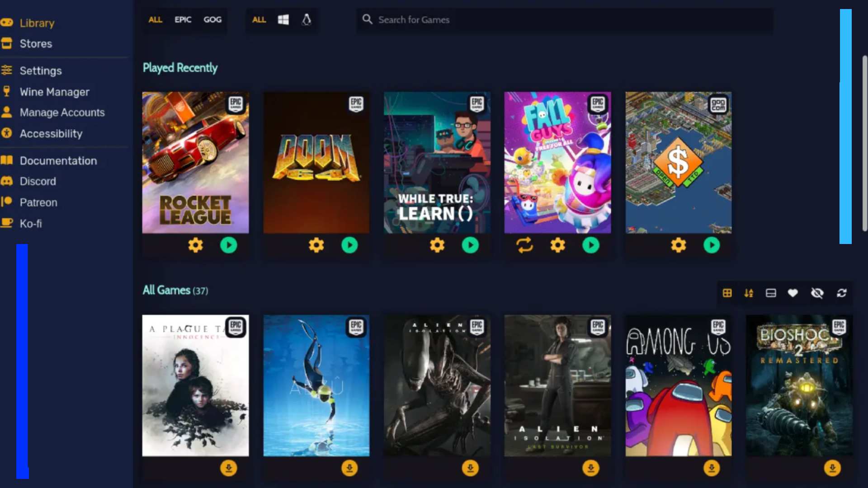The width and height of the screenshot is (868, 488).
Task: Toggle the hidden games filter icon
Action: (x=817, y=293)
